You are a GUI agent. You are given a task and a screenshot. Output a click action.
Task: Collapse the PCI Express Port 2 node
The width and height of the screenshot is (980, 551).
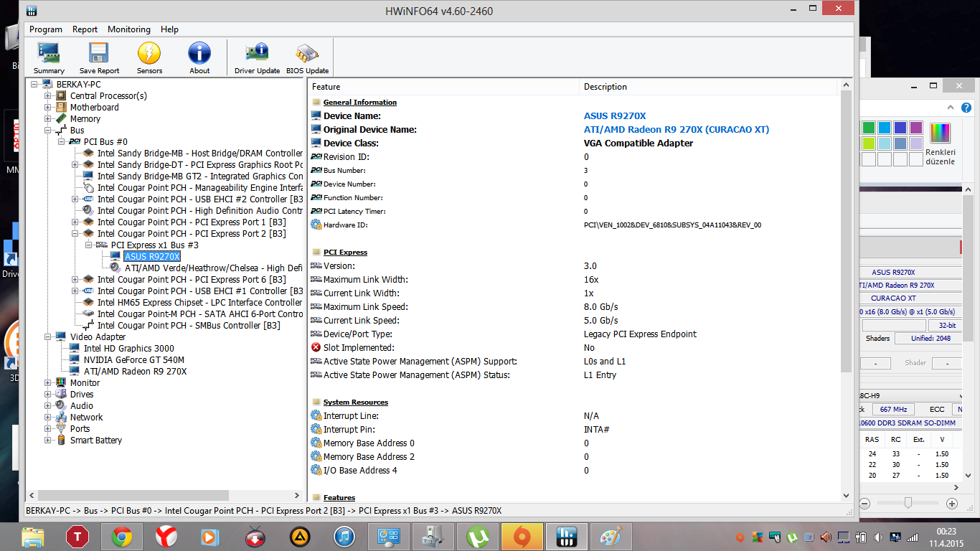click(x=75, y=234)
